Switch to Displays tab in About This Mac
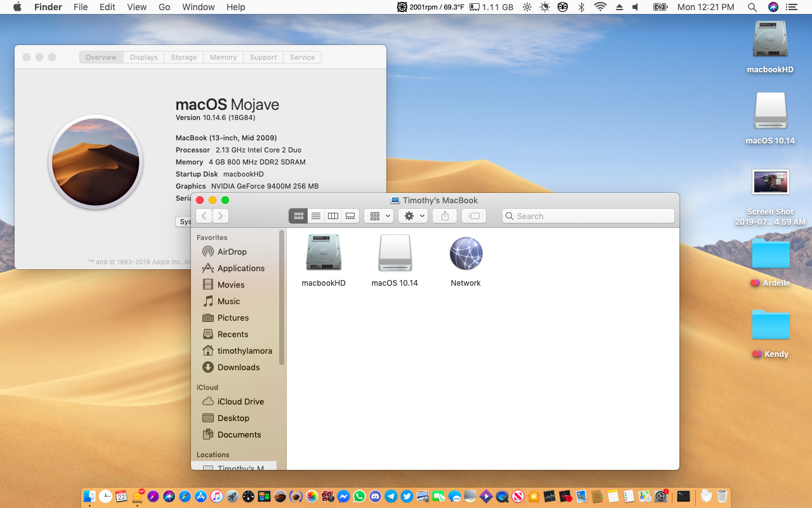Image resolution: width=812 pixels, height=508 pixels. tap(144, 57)
